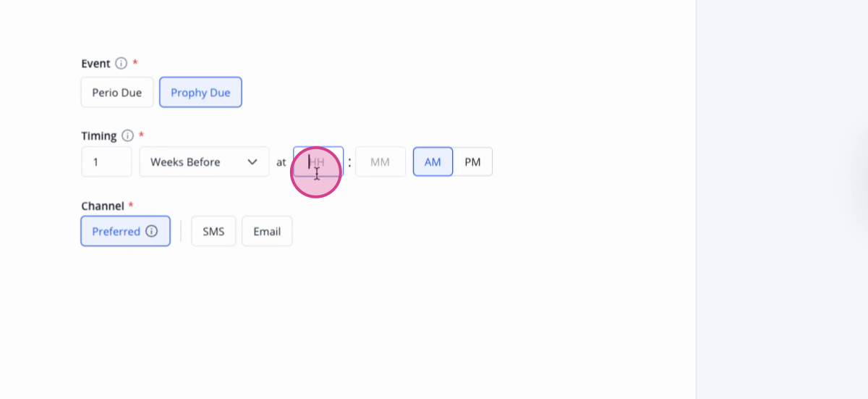Screen dimensions: 868x399
Task: Click the Channel field label
Action: (103, 206)
